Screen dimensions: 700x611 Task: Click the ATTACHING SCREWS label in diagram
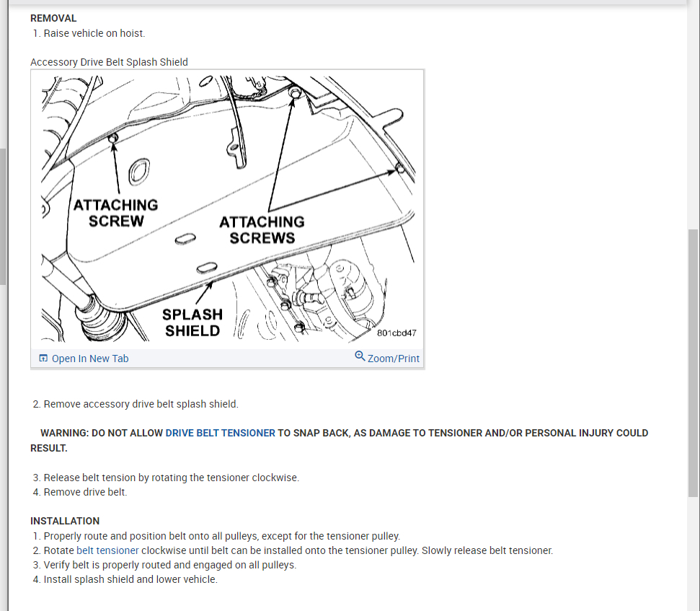(x=262, y=230)
